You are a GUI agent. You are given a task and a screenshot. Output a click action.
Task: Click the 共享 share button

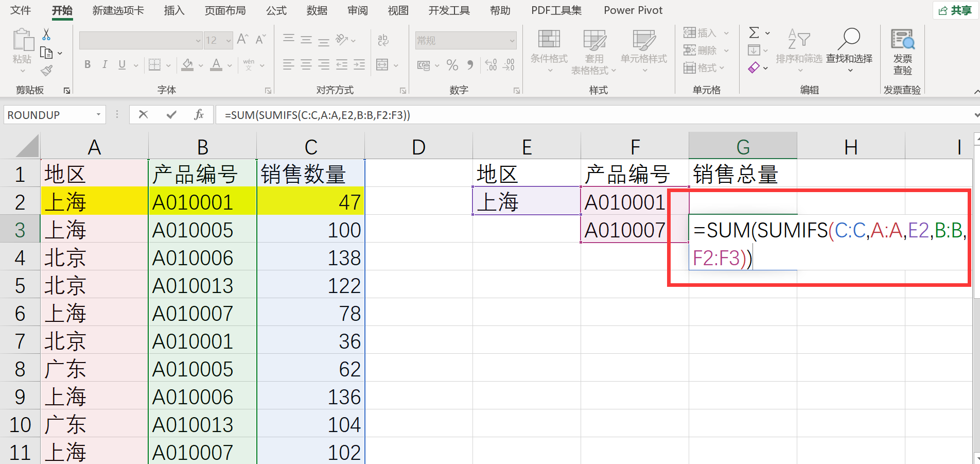pos(955,10)
